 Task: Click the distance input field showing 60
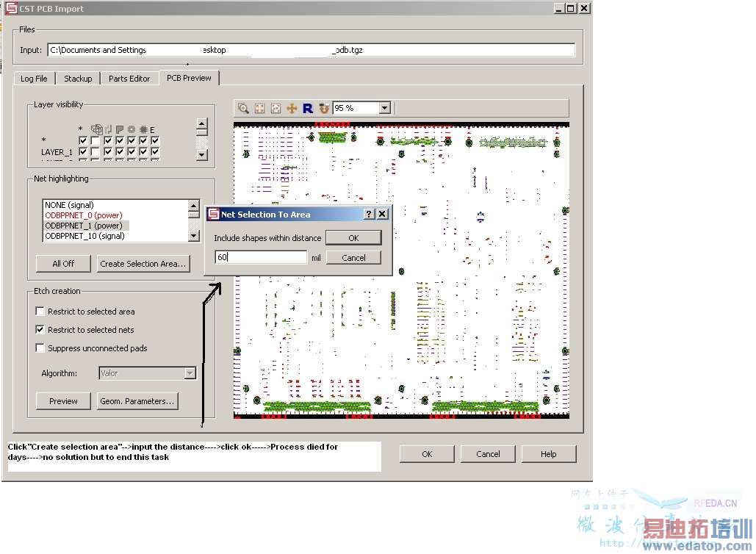tap(261, 257)
